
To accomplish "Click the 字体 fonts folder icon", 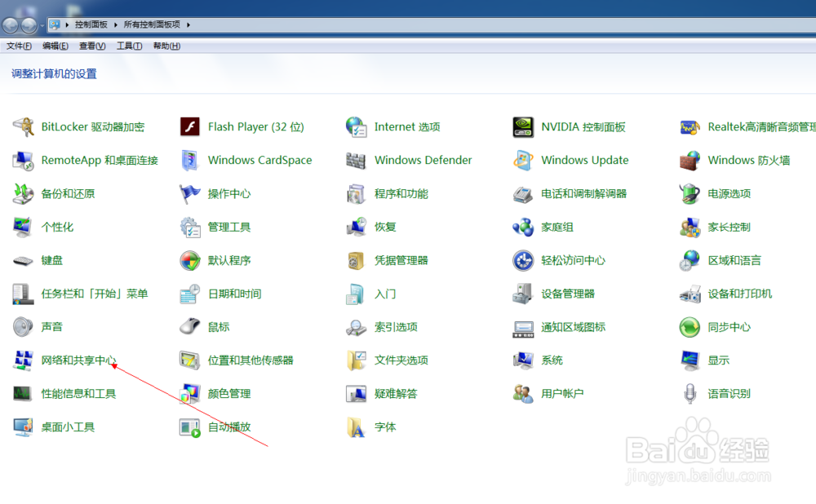I will [x=357, y=427].
